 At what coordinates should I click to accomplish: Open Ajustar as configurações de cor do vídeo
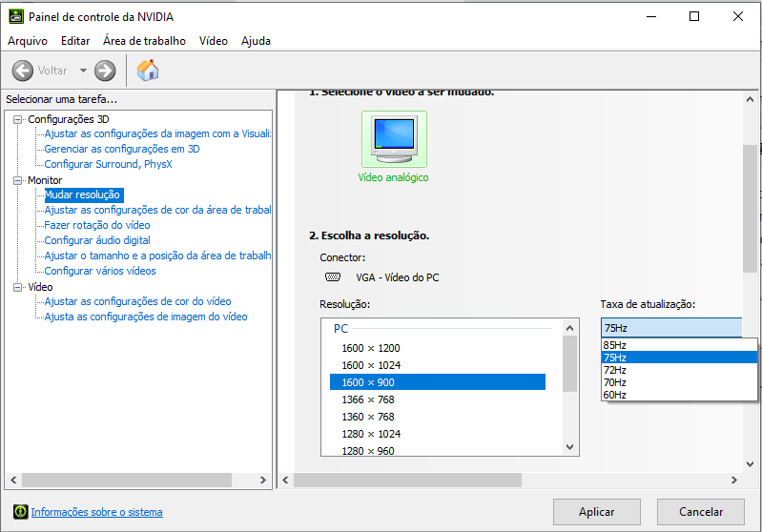(137, 301)
